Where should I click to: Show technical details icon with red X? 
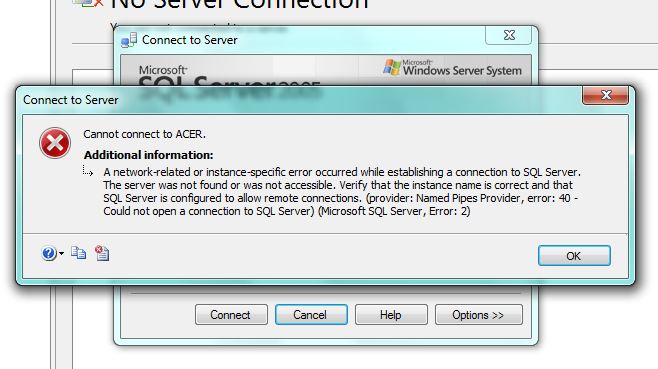click(102, 253)
